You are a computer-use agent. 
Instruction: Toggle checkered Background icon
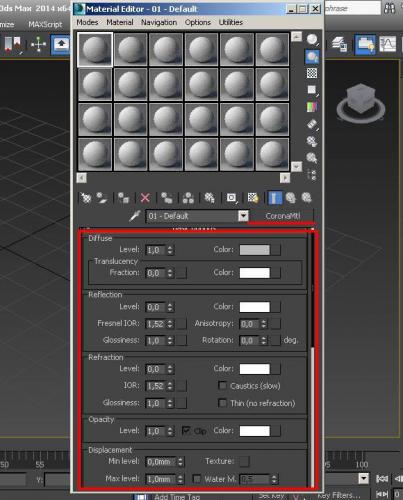pyautogui.click(x=312, y=73)
